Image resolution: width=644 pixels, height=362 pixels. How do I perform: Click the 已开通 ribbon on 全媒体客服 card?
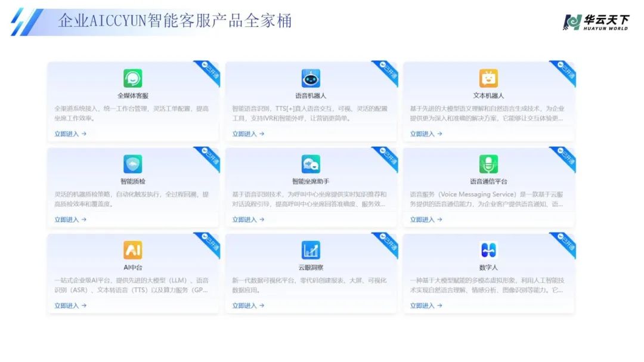click(209, 71)
